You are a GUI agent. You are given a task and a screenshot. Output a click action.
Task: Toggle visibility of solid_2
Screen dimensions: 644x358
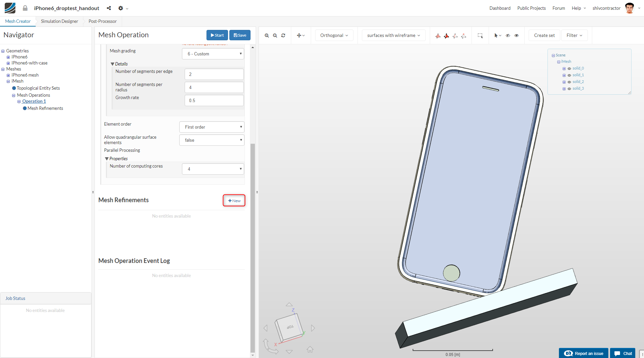pyautogui.click(x=569, y=82)
